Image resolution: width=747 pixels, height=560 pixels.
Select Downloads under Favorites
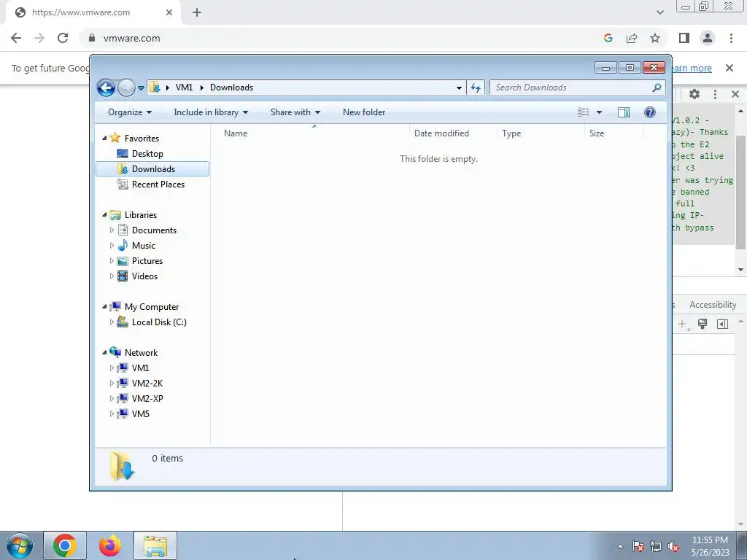coord(152,169)
